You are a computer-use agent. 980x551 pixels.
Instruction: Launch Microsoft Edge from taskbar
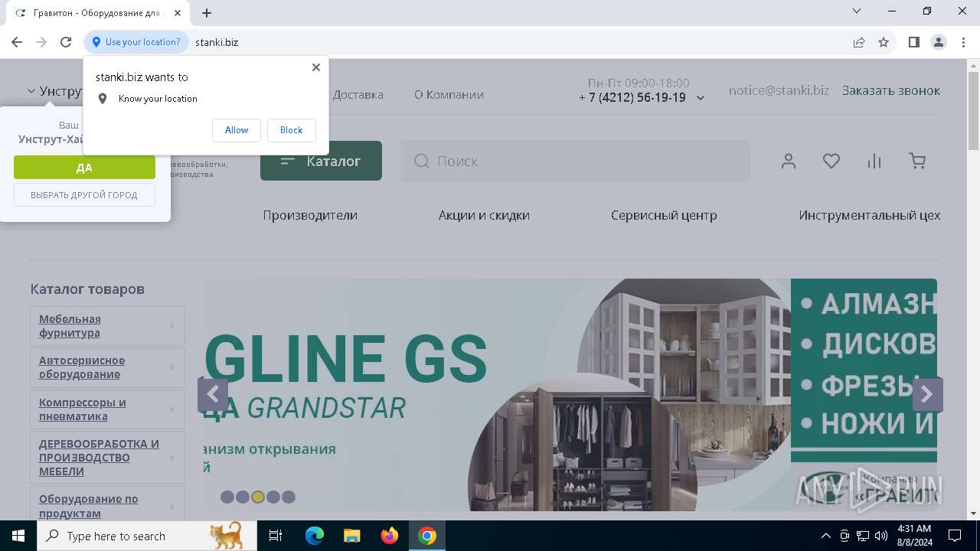pos(315,536)
